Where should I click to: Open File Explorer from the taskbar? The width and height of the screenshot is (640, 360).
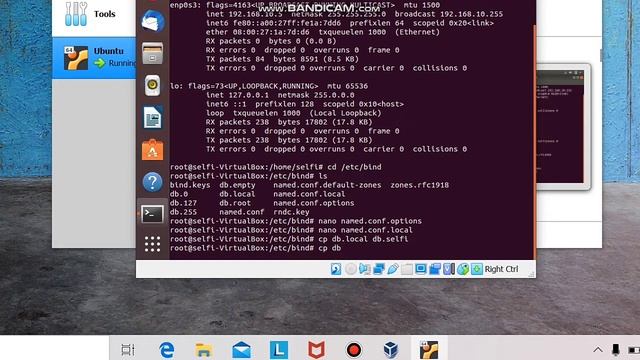tap(203, 350)
